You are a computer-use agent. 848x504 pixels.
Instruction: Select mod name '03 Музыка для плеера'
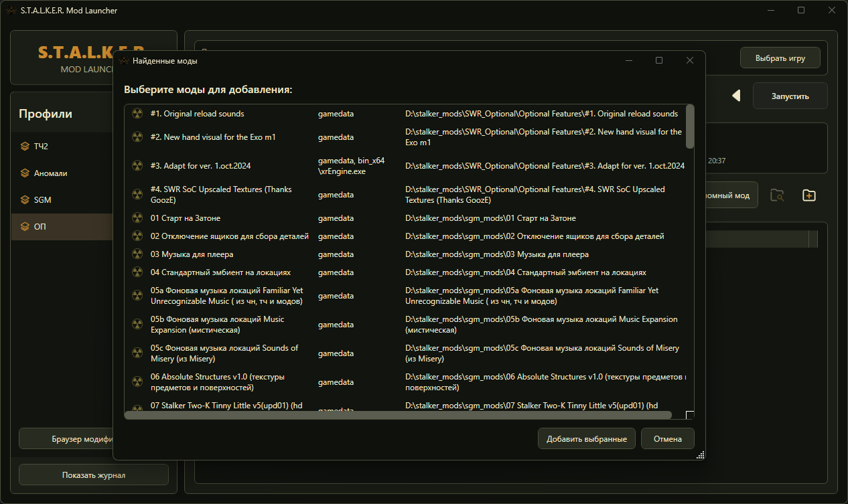pos(192,254)
